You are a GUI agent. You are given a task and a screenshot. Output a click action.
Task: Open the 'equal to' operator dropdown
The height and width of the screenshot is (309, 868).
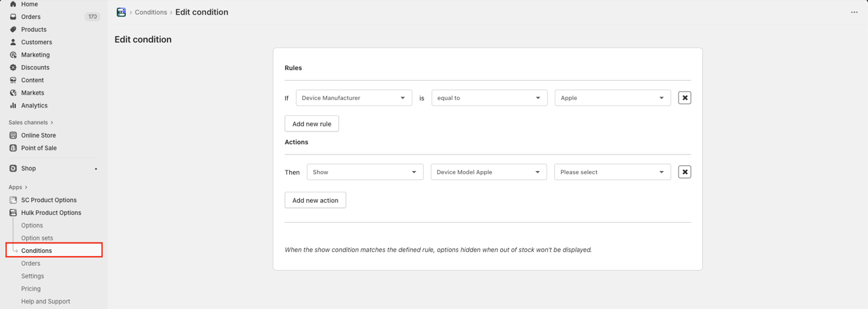(489, 98)
